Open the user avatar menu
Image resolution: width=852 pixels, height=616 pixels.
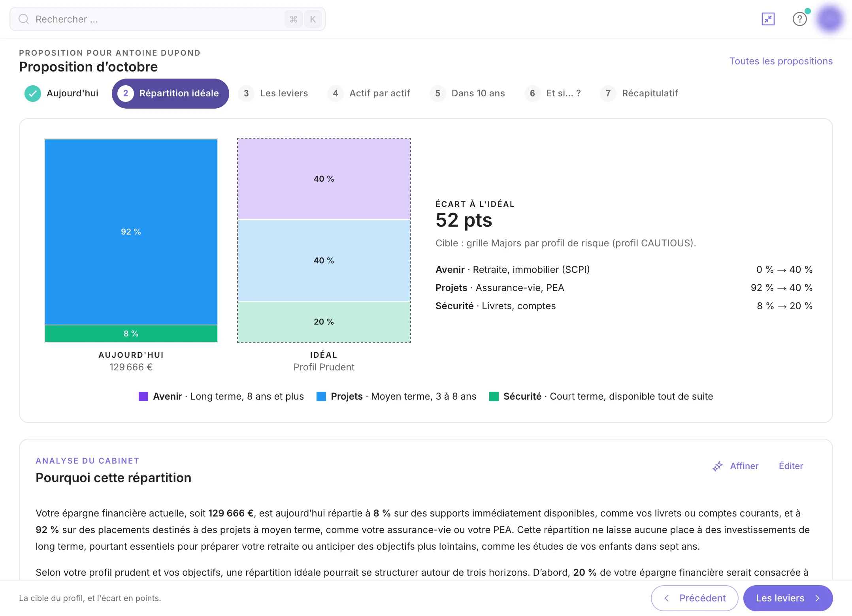tap(829, 19)
